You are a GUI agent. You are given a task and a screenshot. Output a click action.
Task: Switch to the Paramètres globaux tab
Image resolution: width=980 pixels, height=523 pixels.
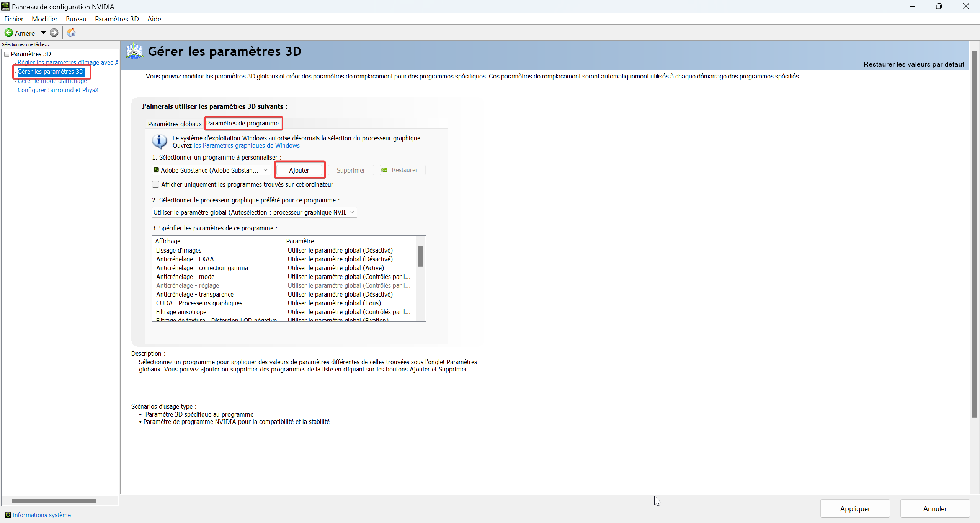pyautogui.click(x=175, y=124)
